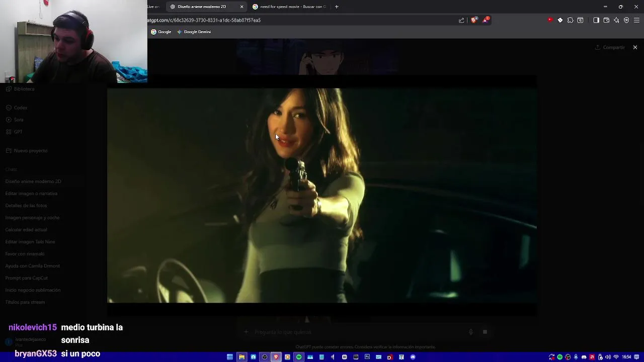Click the Compartir share button

610,47
